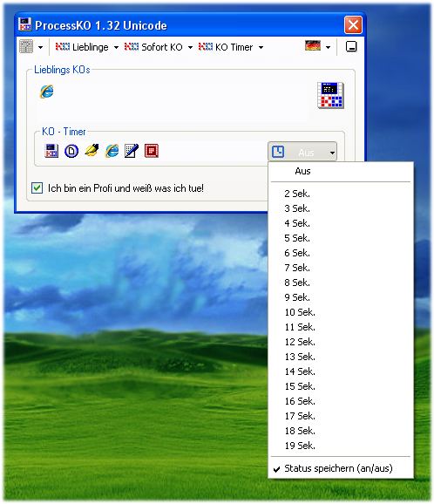Click the yellow pencil icon in KO-Timer
434x504 pixels.
click(92, 150)
